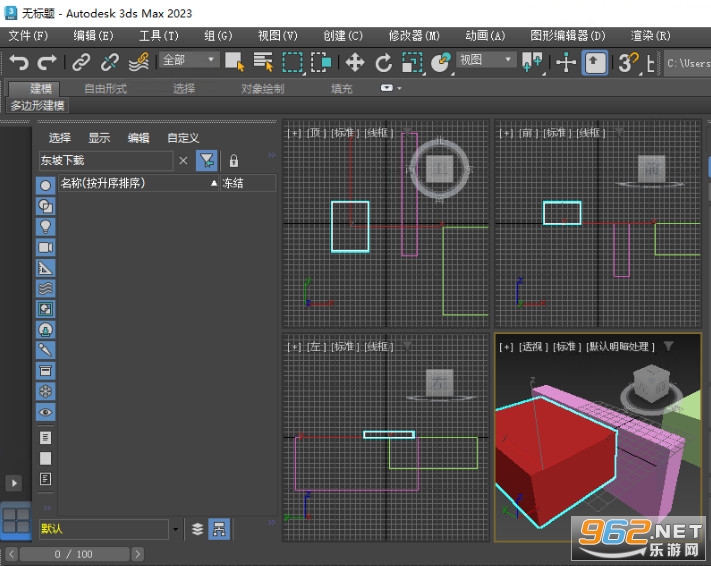Activate the Bind to Space Warp tool
Viewport: 711px width, 566px height.
pyautogui.click(x=139, y=62)
